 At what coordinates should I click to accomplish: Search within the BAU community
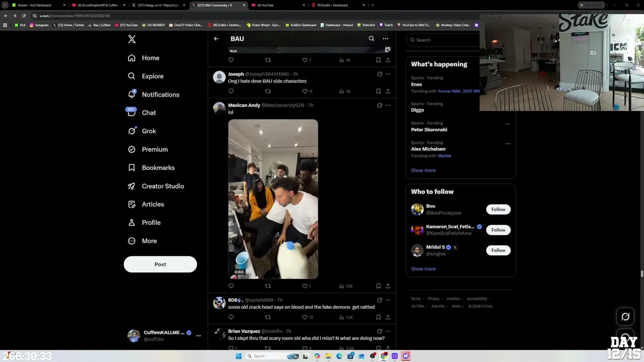click(x=371, y=39)
